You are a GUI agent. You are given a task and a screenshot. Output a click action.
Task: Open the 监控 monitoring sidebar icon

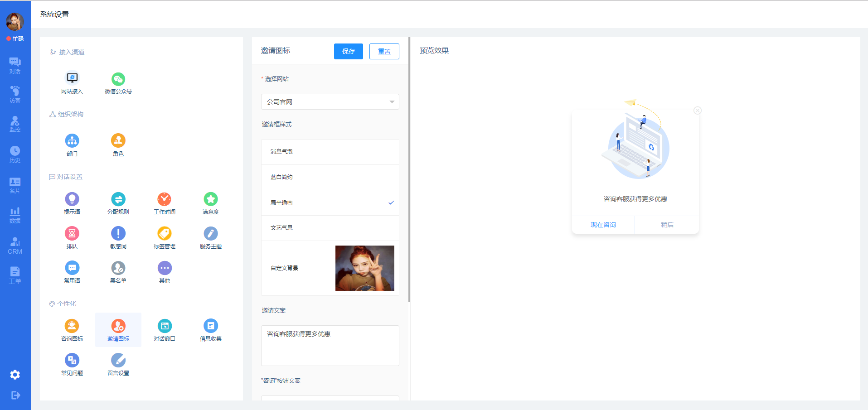click(15, 124)
